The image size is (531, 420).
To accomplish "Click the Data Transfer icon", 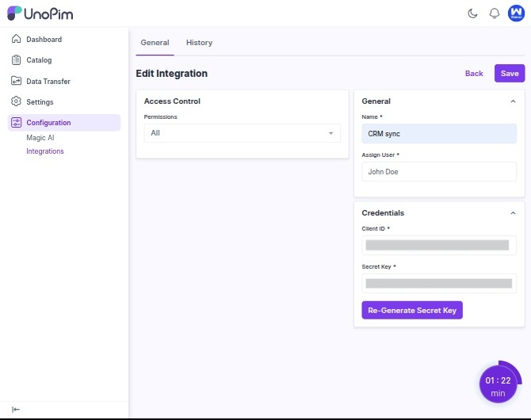I will [17, 81].
